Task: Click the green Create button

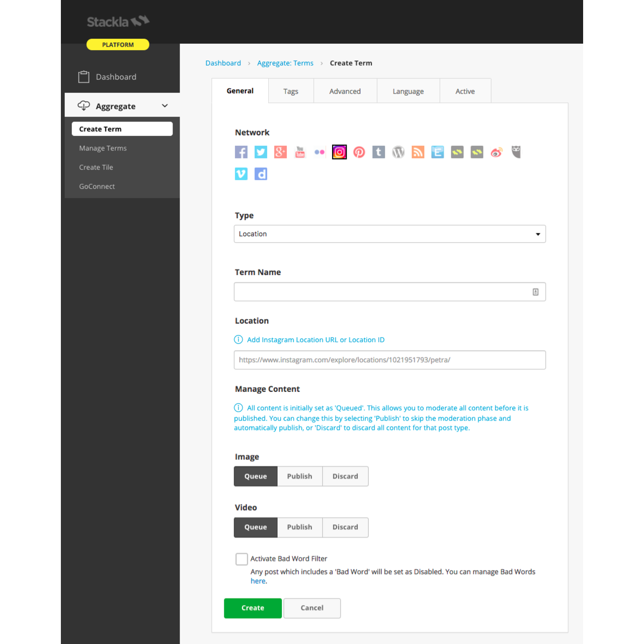Action: pos(253,608)
